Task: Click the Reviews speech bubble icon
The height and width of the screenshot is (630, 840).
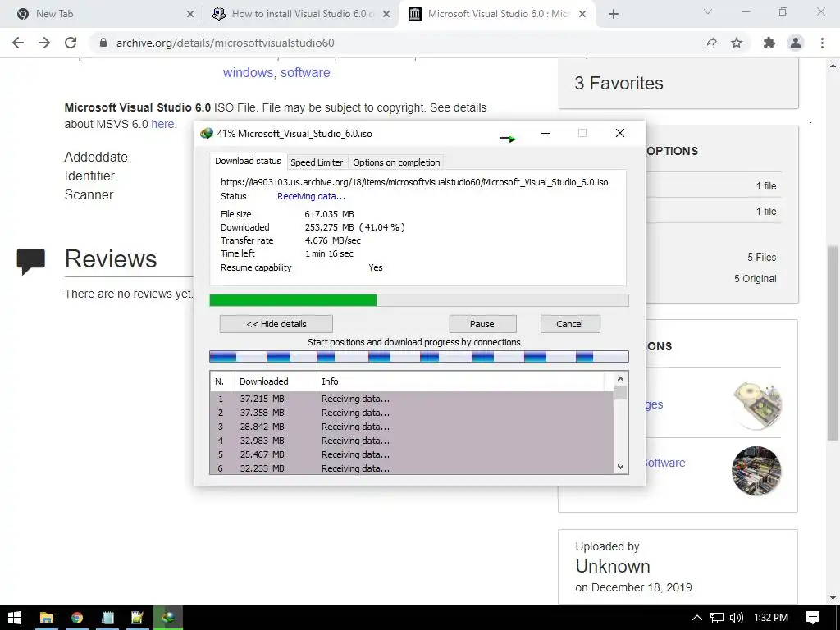Action: pyautogui.click(x=30, y=262)
